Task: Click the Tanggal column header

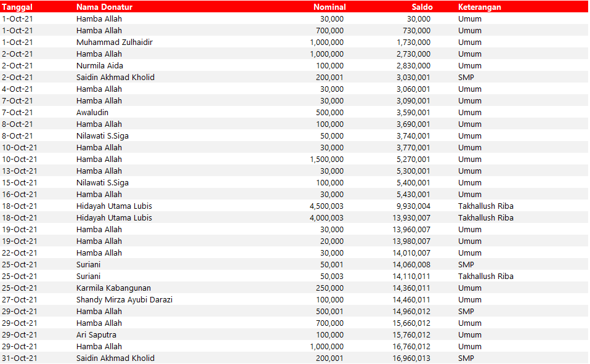Action: coord(17,7)
